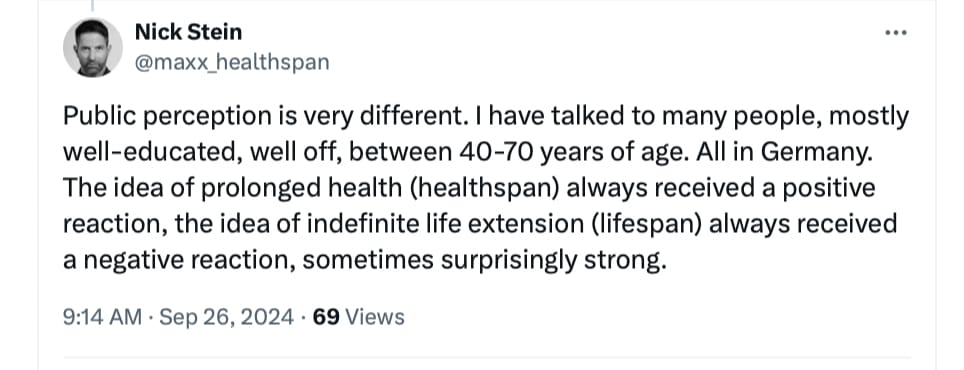The image size is (964, 370).
Task: Click the 9:14 AM timestamp
Action: [x=102, y=317]
